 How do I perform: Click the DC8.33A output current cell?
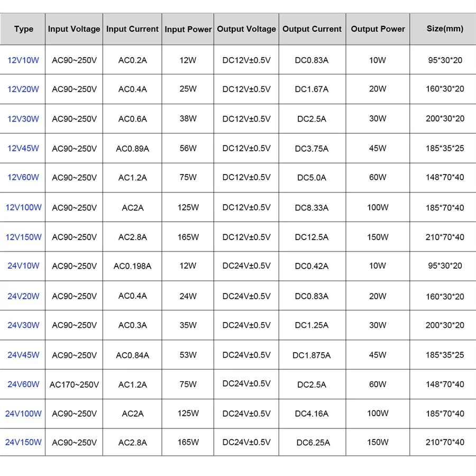point(312,208)
